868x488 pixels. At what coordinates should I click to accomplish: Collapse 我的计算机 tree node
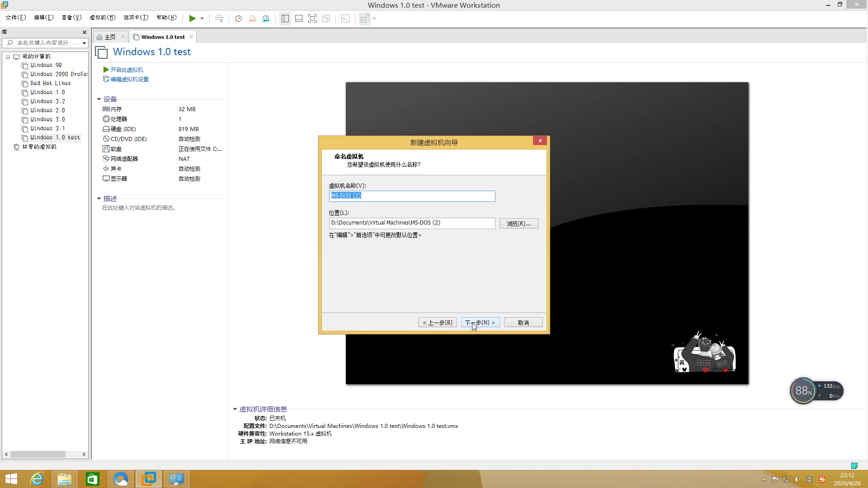tap(8, 57)
